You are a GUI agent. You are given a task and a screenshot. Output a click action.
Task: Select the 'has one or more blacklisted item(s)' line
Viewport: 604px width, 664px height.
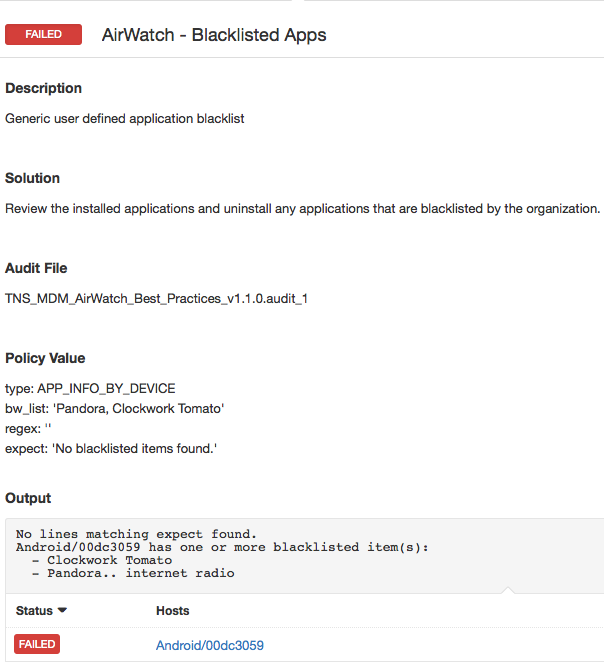tap(222, 547)
